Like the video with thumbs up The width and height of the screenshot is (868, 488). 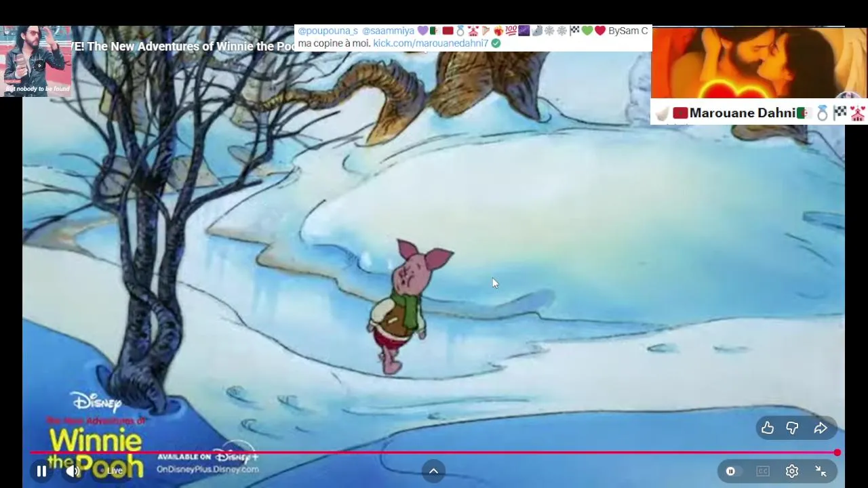[767, 428]
